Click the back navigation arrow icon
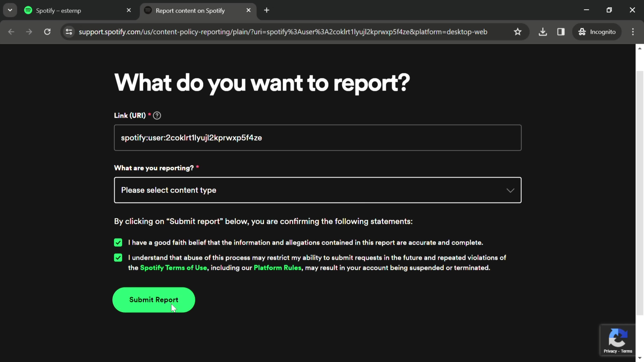The height and width of the screenshot is (362, 644). point(11,31)
